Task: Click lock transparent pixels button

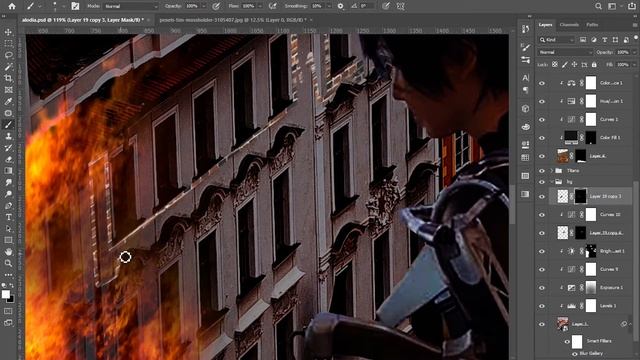Action: click(555, 64)
